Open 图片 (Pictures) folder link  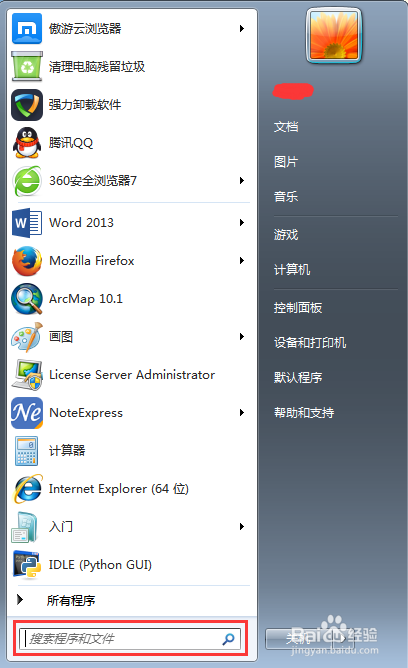pyautogui.click(x=286, y=162)
